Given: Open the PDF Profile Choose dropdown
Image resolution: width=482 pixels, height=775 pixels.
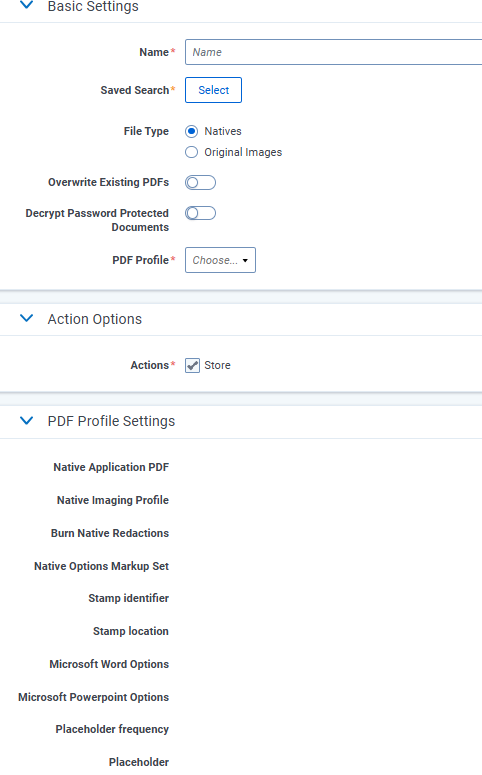Looking at the screenshot, I should (x=220, y=260).
